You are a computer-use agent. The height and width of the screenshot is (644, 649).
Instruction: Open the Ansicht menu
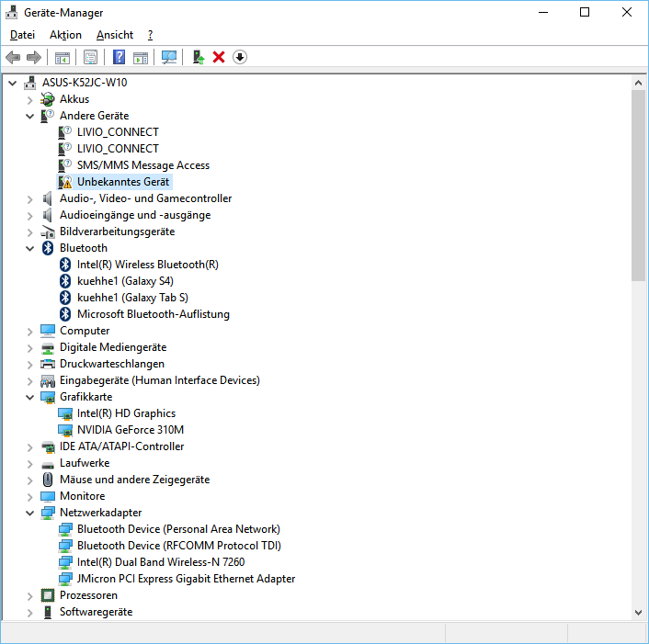[x=115, y=35]
